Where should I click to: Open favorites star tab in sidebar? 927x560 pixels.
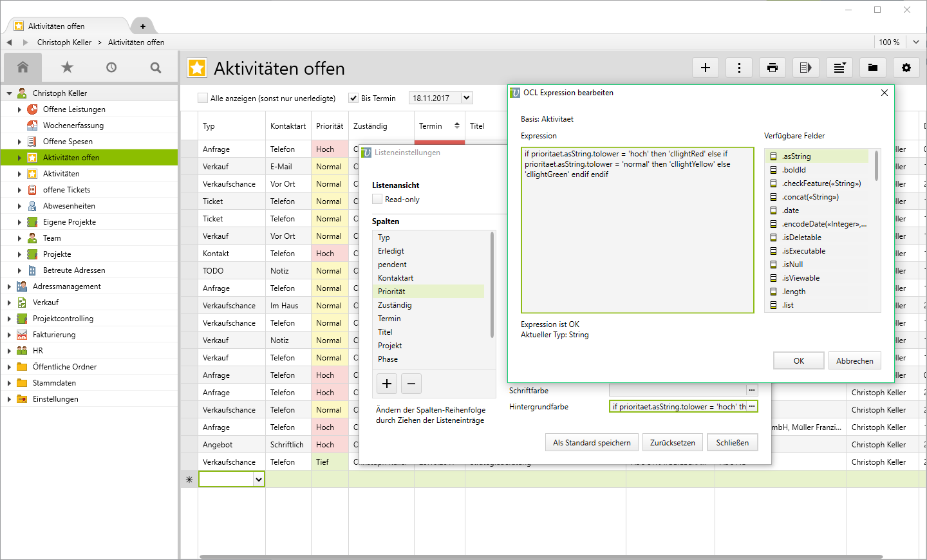(x=67, y=68)
